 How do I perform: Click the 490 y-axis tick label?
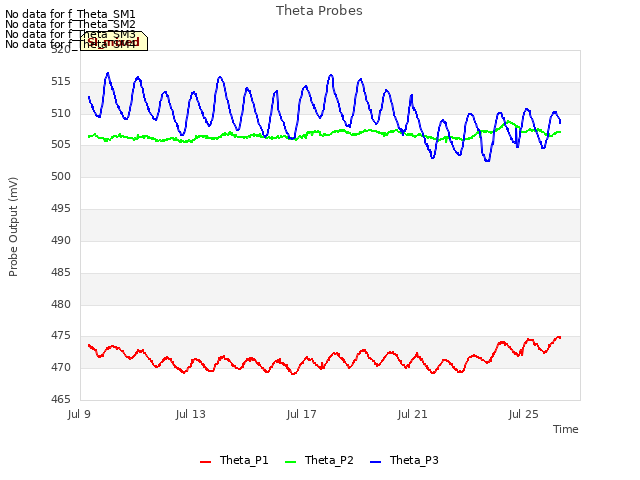point(61,240)
